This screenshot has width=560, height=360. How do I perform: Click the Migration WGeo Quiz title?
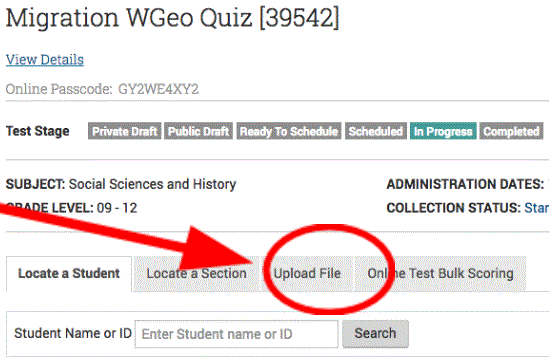pos(172,18)
